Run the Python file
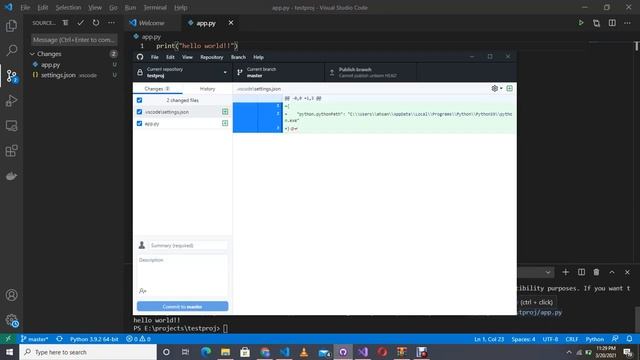This screenshot has width=640, height=360. [580, 23]
